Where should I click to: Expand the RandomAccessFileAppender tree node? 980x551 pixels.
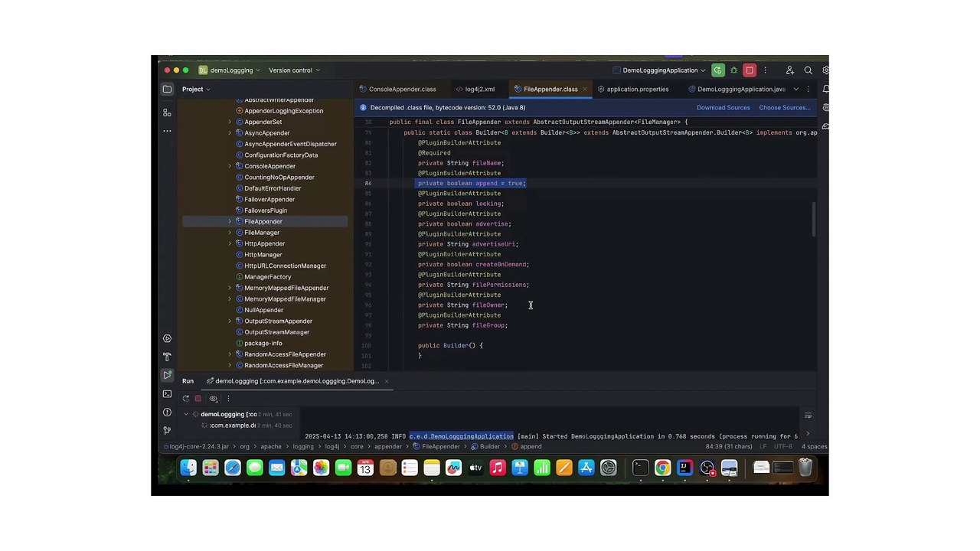coord(230,354)
